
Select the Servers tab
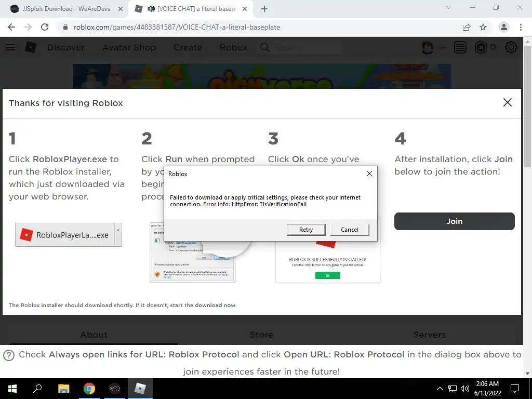[430, 335]
